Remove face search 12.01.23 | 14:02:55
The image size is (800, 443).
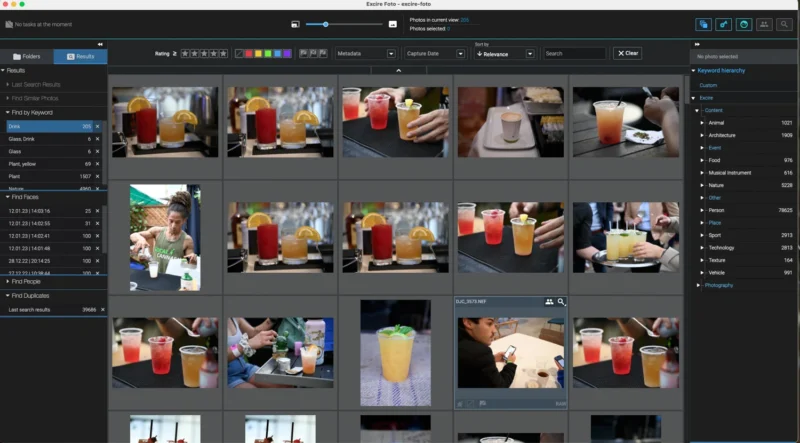click(x=97, y=224)
